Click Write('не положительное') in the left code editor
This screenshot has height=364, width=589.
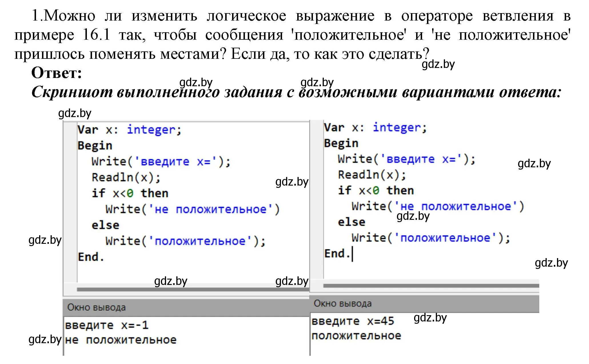point(193,210)
